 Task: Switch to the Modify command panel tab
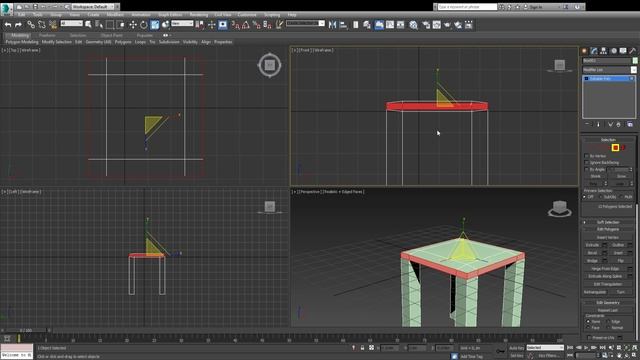pos(594,51)
